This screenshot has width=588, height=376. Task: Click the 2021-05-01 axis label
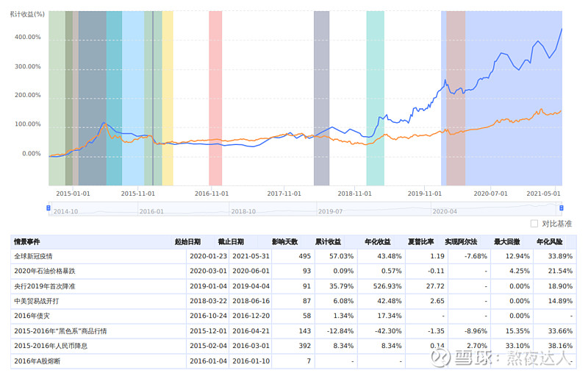(x=543, y=194)
